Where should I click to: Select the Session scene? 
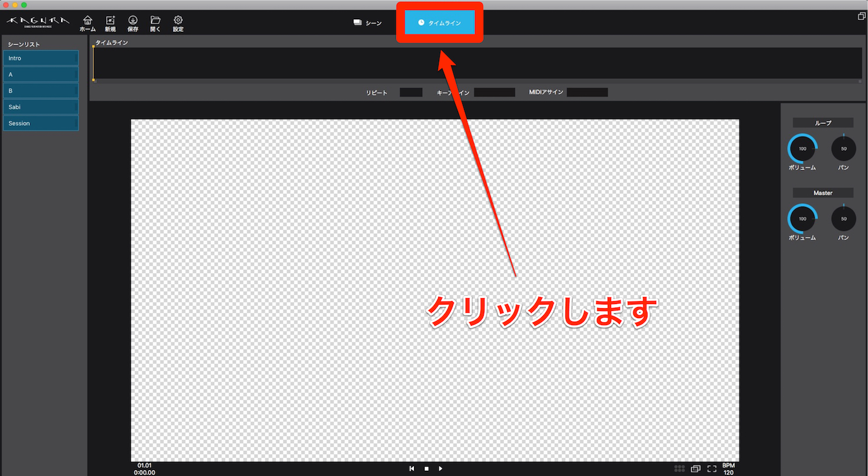40,123
